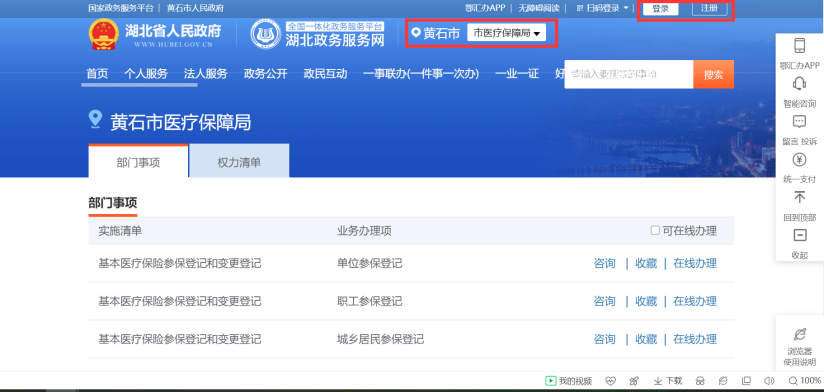This screenshot has height=392, width=824.
Task: Click the overlapping windows icon in status bar
Action: (746, 381)
